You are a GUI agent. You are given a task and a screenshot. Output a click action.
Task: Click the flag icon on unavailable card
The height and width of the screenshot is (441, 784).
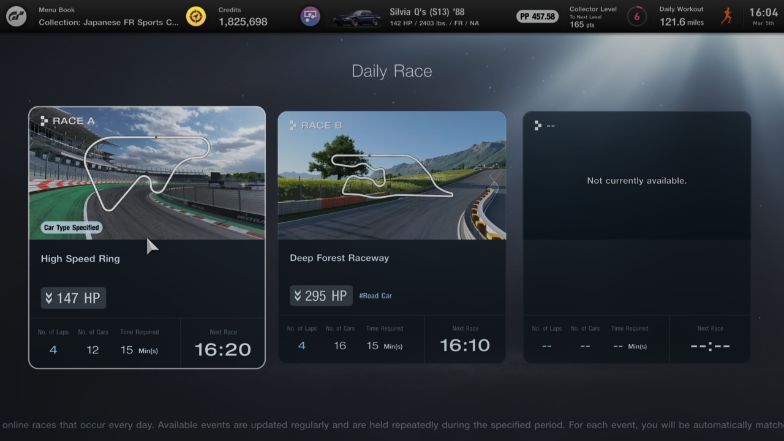click(538, 126)
